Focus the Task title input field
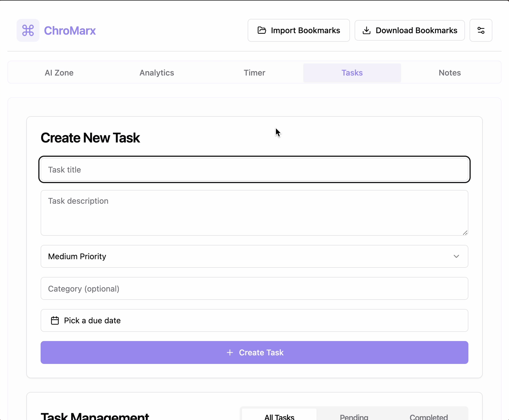The height and width of the screenshot is (420, 509). (254, 169)
